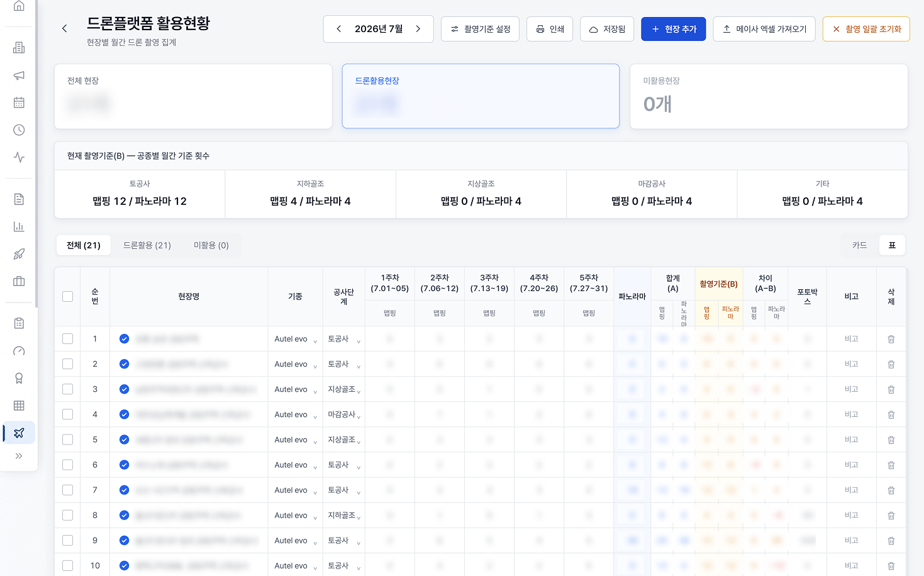Viewport: 924px width, 576px height.
Task: Open the building icon in sidebar
Action: pos(19,48)
